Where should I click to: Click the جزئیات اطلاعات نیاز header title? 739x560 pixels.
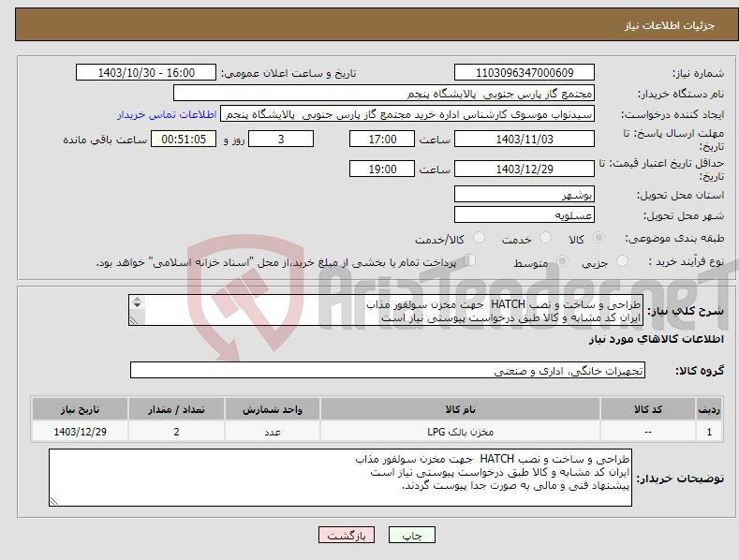pyautogui.click(x=670, y=25)
